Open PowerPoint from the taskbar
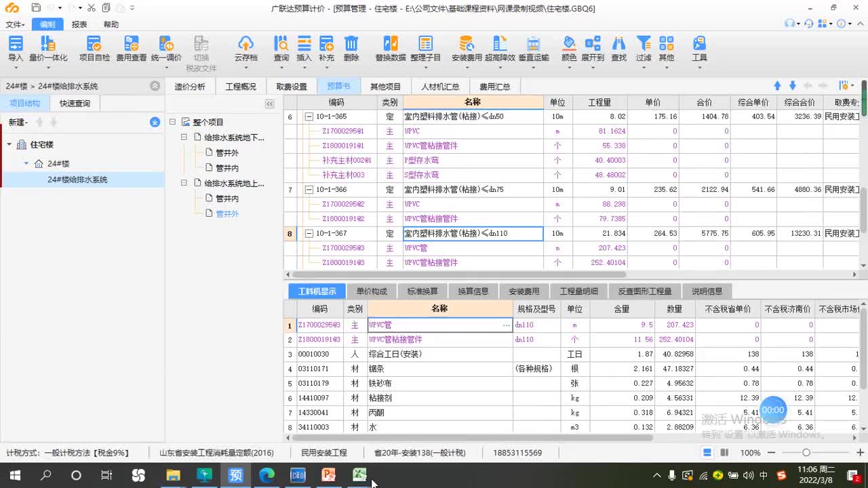 (329, 475)
